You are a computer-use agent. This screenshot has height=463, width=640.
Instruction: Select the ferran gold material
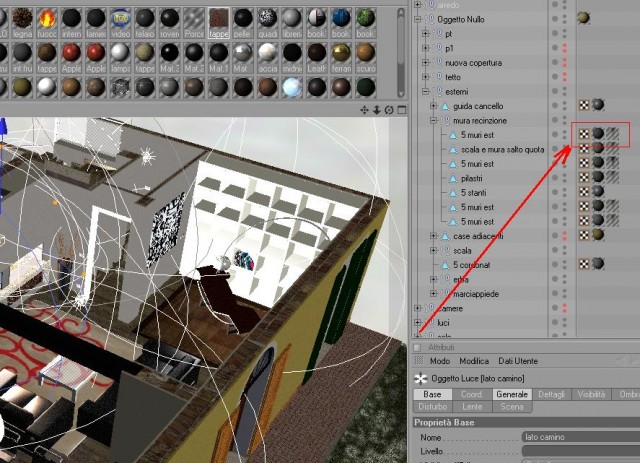[341, 53]
